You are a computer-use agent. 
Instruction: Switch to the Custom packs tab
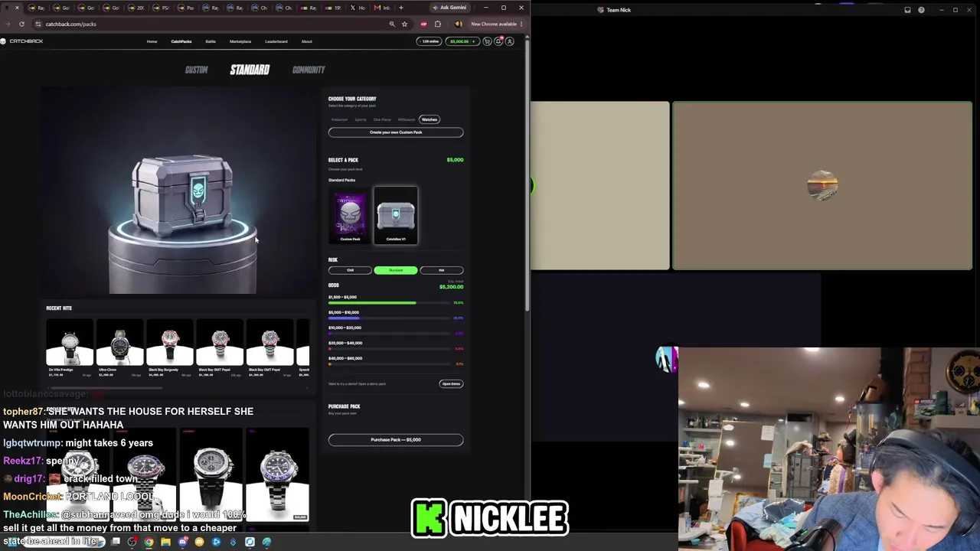[x=196, y=70]
